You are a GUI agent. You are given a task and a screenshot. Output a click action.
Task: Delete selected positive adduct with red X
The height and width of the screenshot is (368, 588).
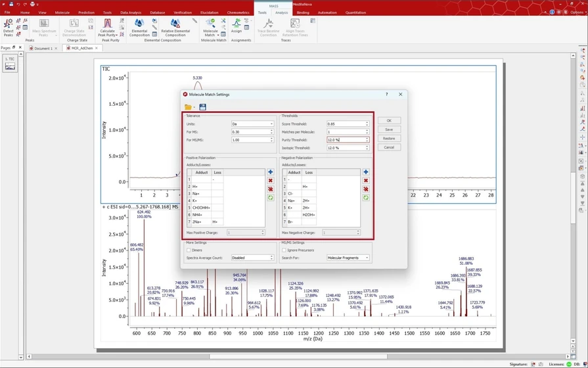pyautogui.click(x=271, y=181)
